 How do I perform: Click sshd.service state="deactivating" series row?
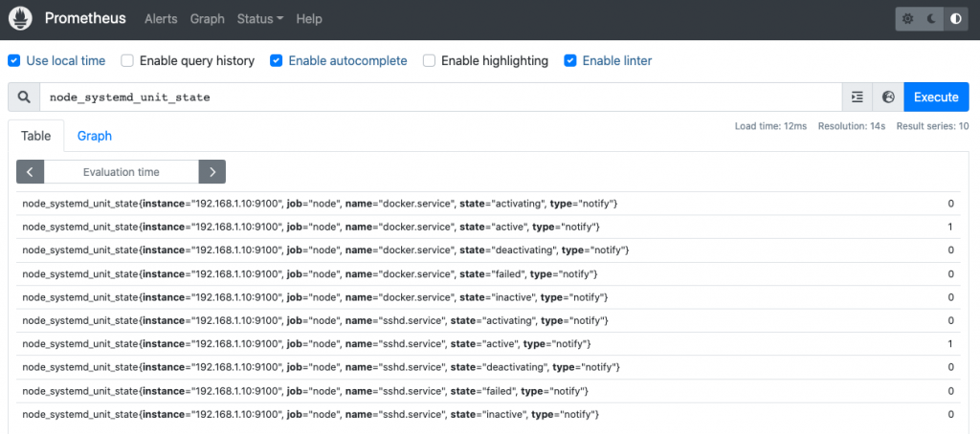(488, 367)
